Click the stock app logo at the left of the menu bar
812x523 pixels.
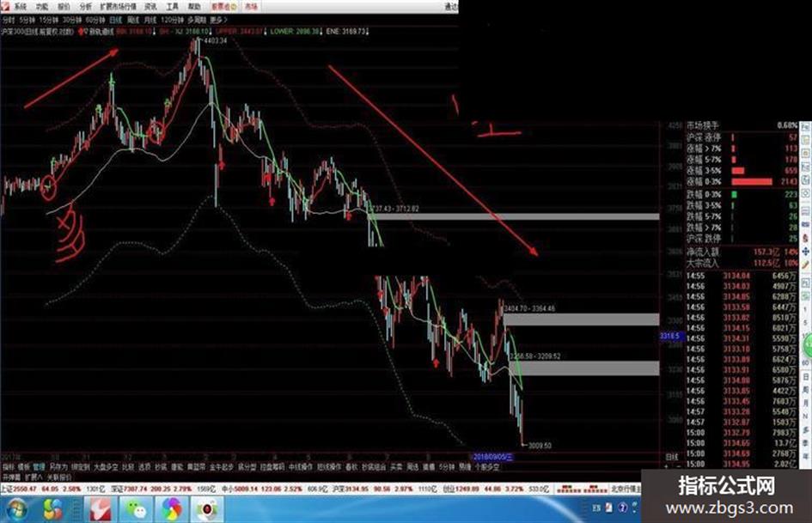(4, 6)
